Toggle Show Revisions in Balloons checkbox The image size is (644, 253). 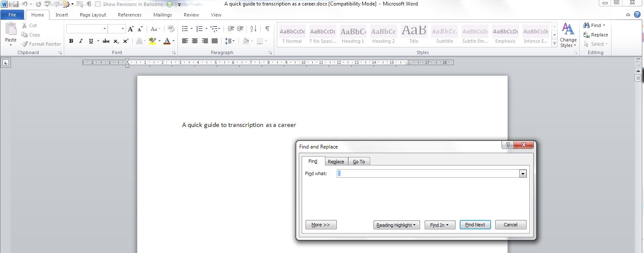[98, 4]
